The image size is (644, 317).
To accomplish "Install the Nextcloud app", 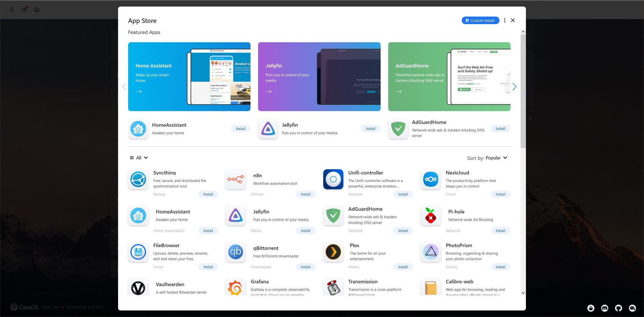I will click(x=500, y=194).
